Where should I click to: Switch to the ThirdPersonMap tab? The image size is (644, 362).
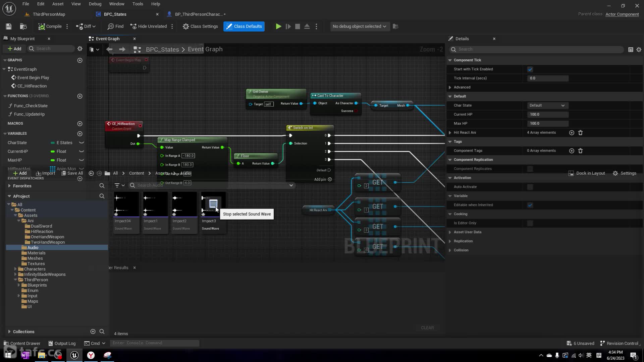click(x=49, y=14)
